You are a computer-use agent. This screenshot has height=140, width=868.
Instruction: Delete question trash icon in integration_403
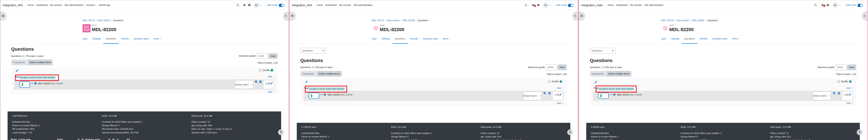pyautogui.click(x=260, y=82)
